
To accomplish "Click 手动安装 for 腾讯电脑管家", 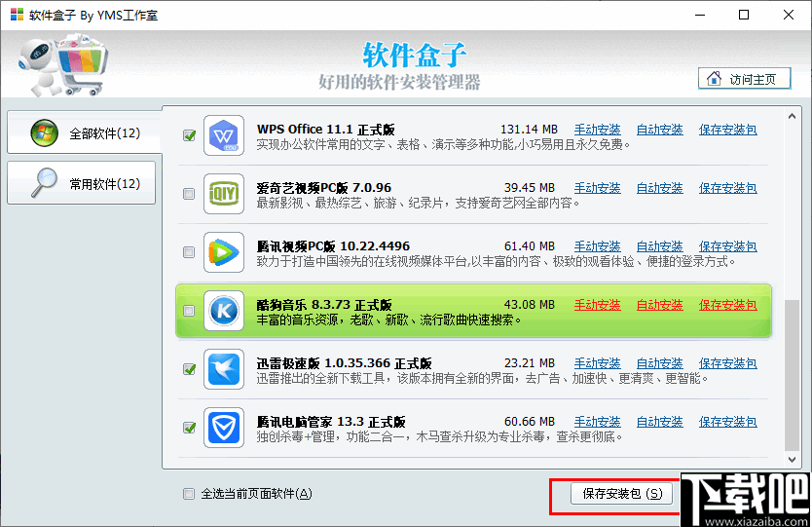I will coord(597,423).
